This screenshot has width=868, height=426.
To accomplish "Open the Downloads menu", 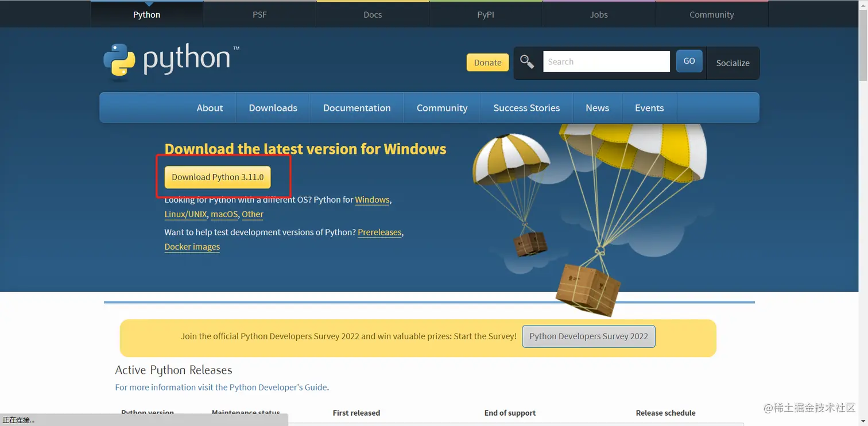I will tap(273, 108).
